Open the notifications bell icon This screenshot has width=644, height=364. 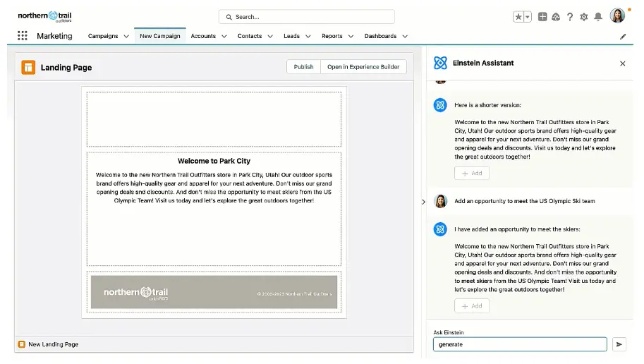coord(598,17)
